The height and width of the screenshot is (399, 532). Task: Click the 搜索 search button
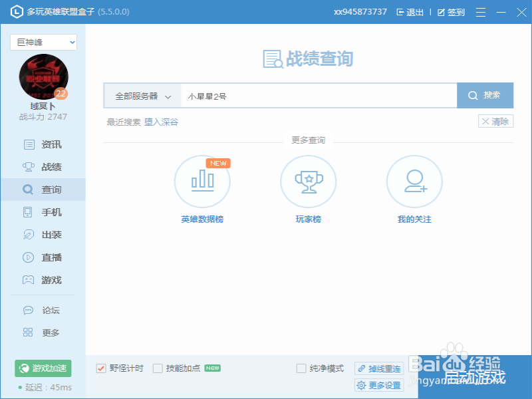485,95
